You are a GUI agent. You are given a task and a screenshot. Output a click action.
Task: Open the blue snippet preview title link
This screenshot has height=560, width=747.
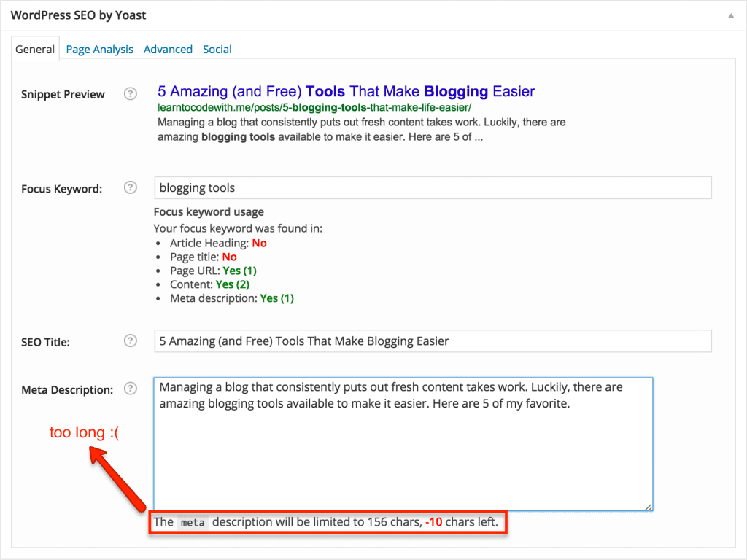(x=346, y=90)
